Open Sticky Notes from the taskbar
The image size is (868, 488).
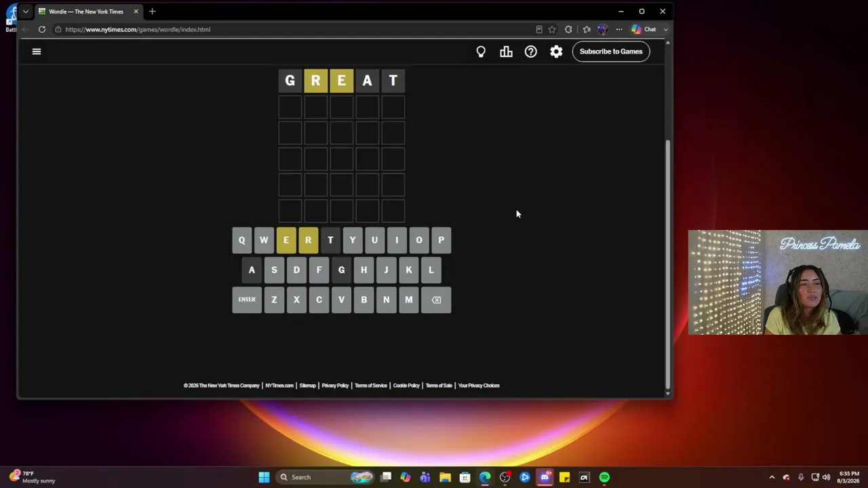point(564,477)
